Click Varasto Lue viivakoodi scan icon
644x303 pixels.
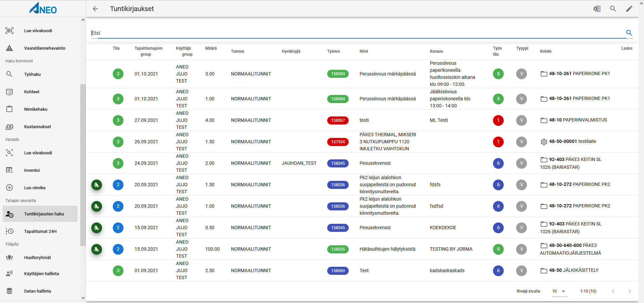(x=9, y=153)
